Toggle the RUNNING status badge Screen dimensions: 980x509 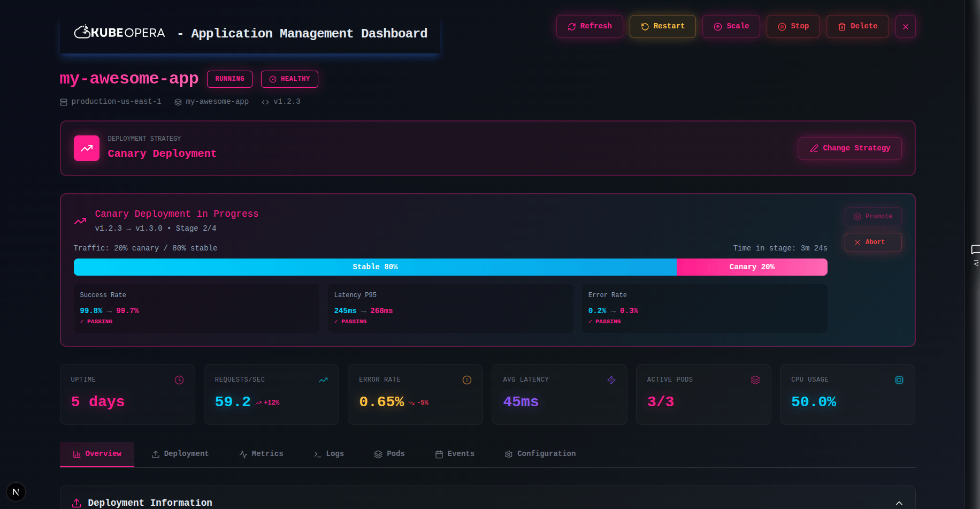pyautogui.click(x=229, y=79)
